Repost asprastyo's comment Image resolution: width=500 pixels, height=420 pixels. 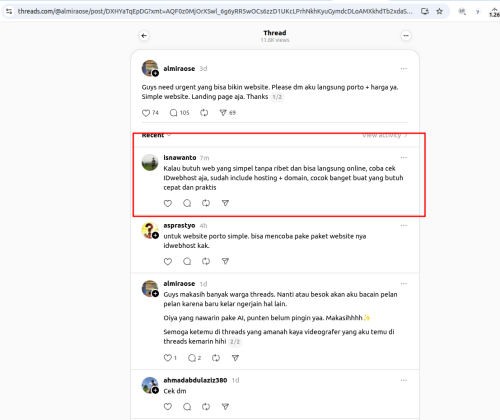[206, 261]
